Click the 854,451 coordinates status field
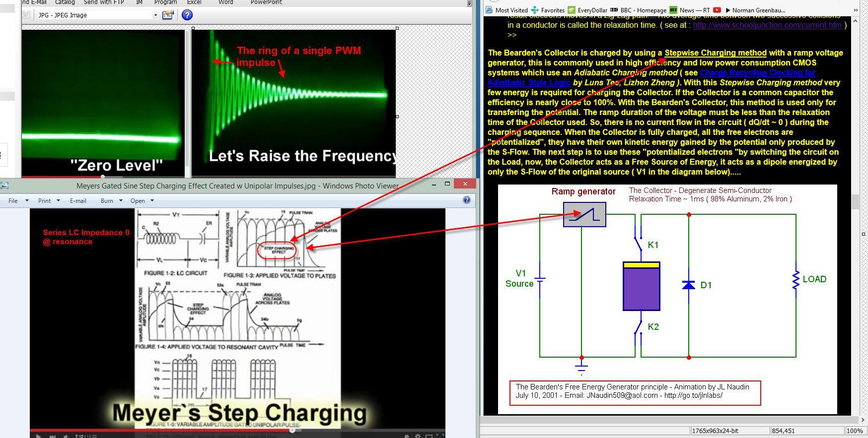 [x=807, y=431]
